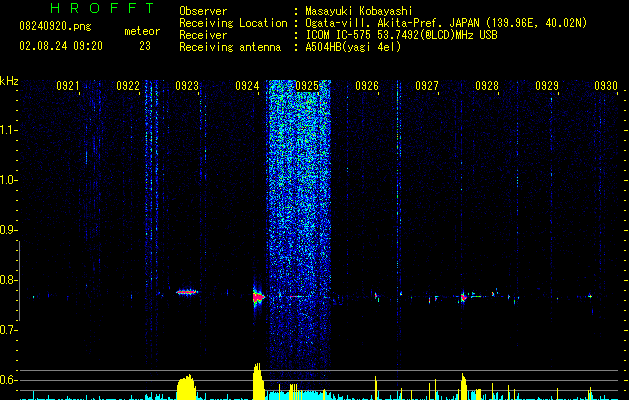This screenshot has height=400, width=629.
Task: Click the 1.0 frequency axis label
Action: (7, 180)
